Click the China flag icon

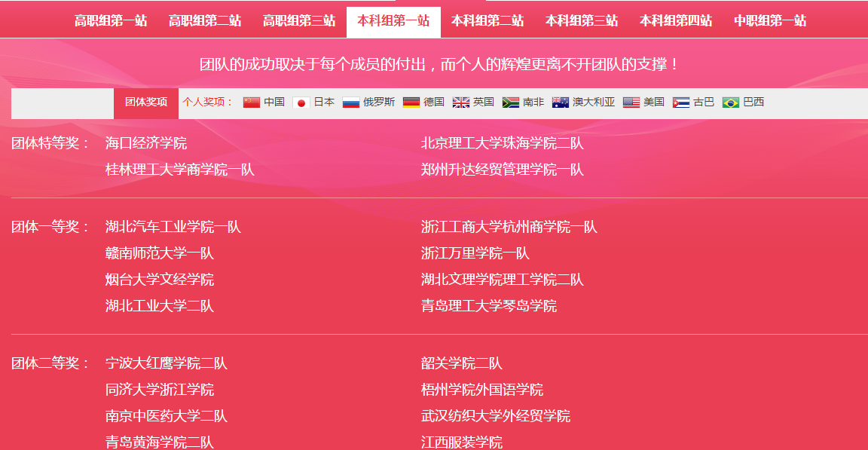[x=252, y=103]
